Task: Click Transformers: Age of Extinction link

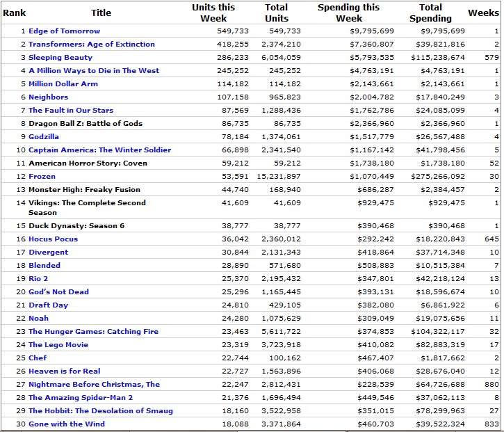Action: [92, 45]
